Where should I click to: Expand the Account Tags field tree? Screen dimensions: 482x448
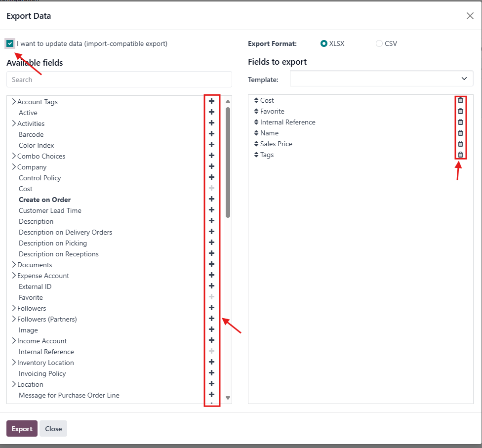14,102
